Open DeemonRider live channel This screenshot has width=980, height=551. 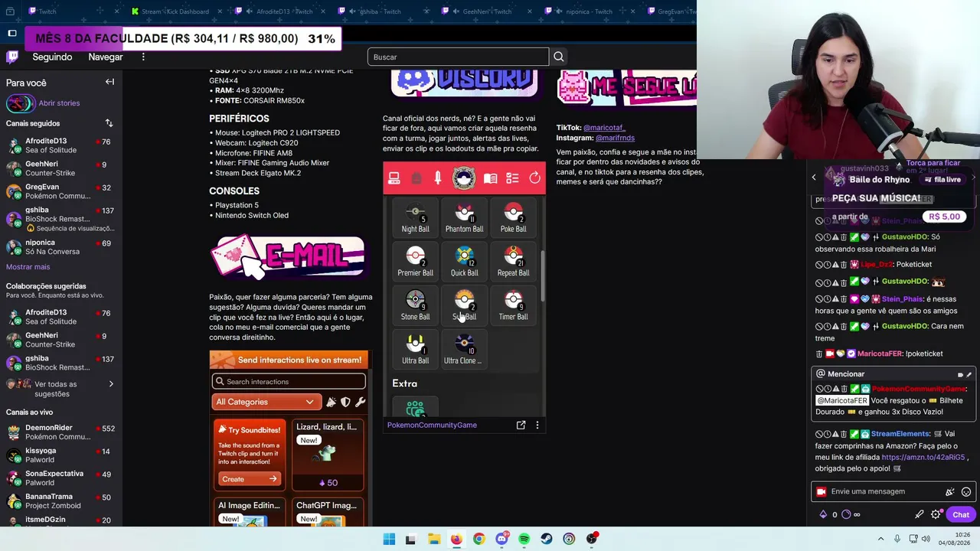pos(60,432)
